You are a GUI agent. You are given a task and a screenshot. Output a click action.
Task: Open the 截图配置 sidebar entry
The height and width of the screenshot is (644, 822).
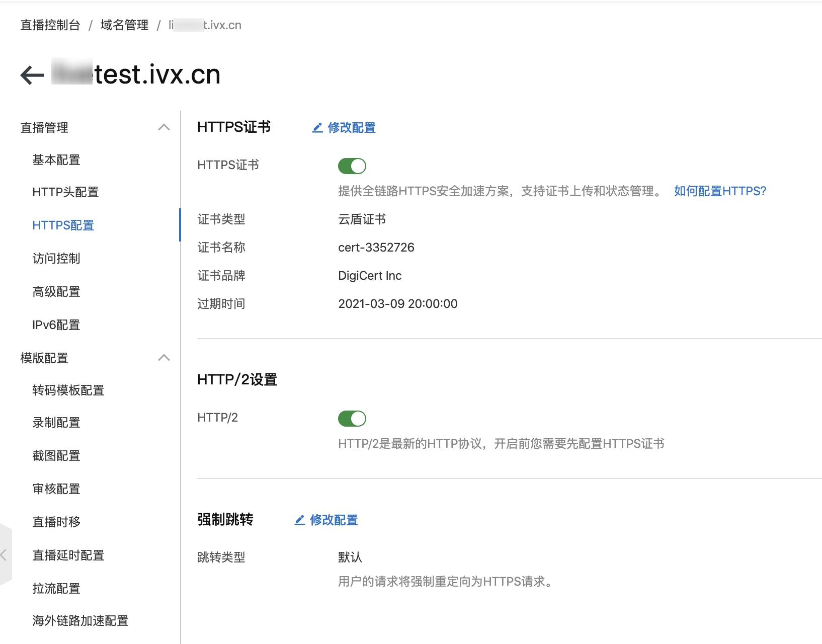pyautogui.click(x=56, y=455)
